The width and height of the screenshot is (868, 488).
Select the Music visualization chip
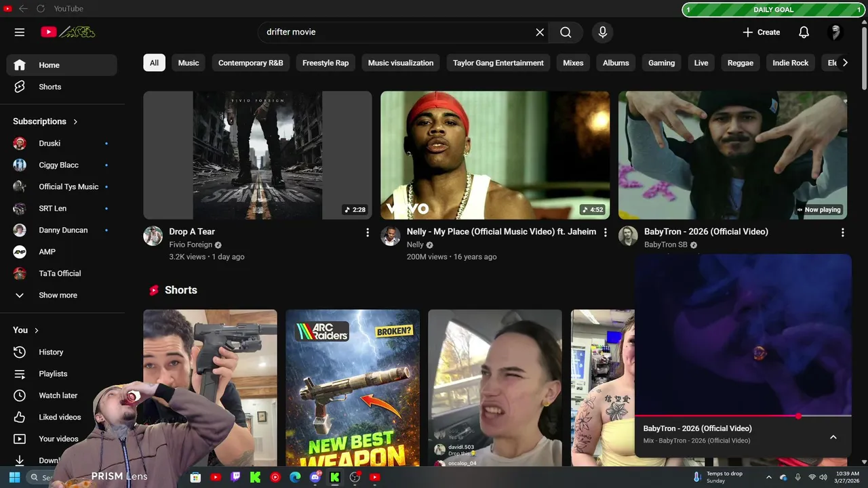tap(401, 62)
